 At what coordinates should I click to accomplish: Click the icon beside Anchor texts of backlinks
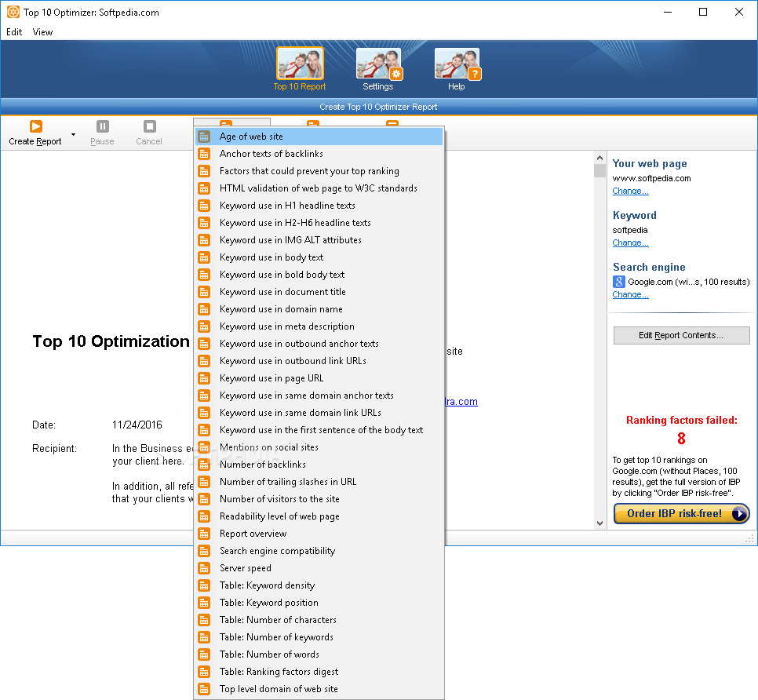click(x=204, y=154)
